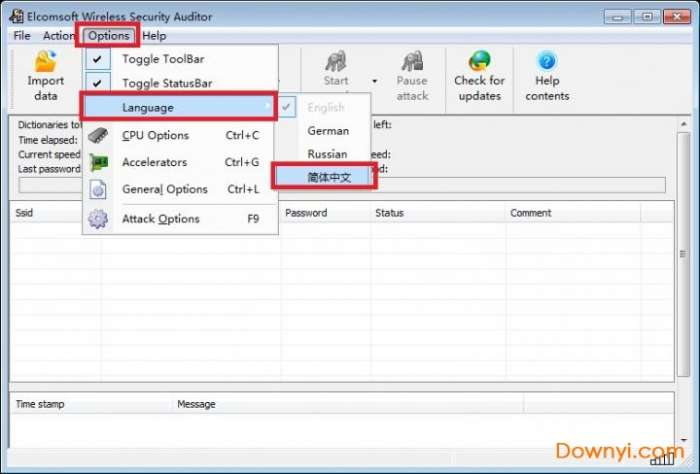Select 简体中文 language option

click(x=325, y=177)
